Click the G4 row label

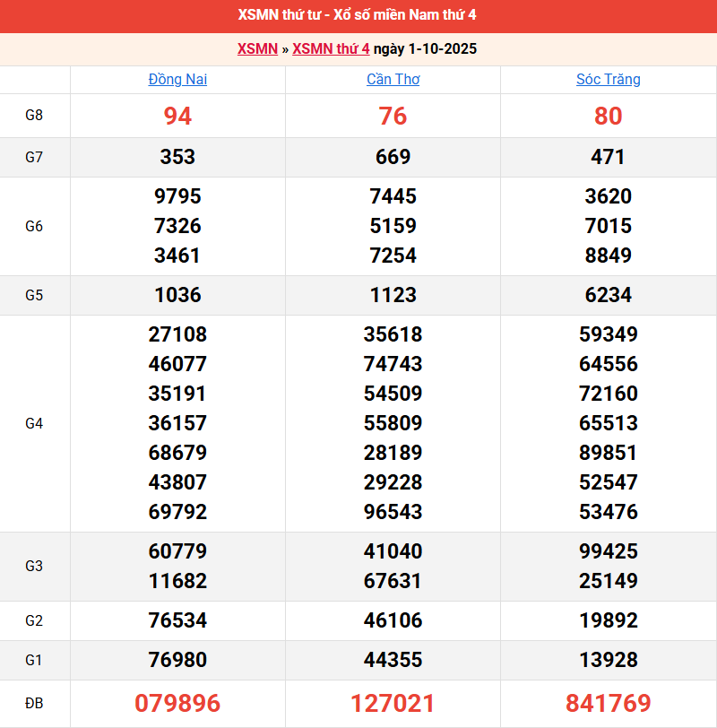pos(34,423)
